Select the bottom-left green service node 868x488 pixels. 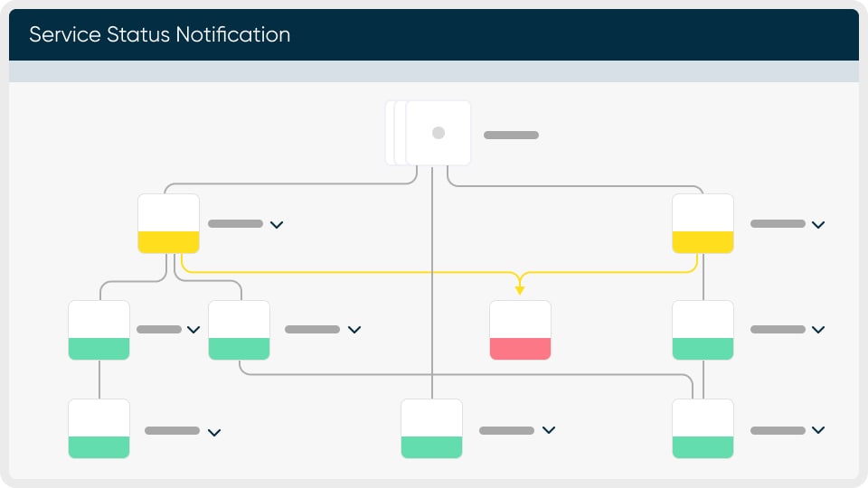pos(99,429)
